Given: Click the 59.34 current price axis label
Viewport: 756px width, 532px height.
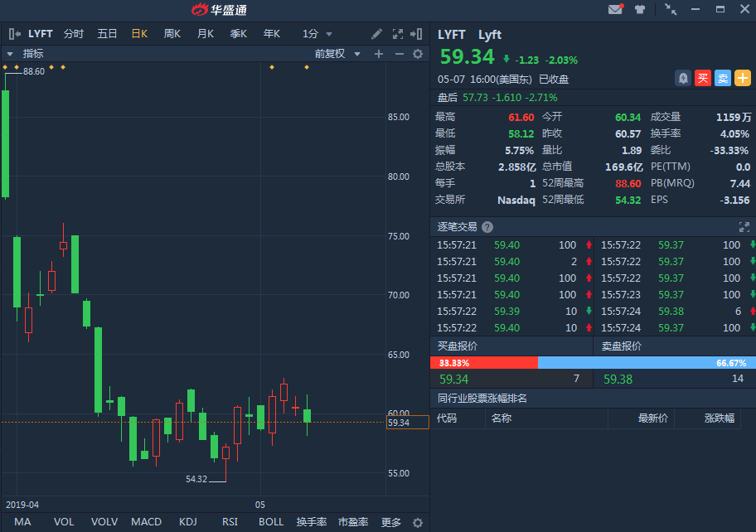Looking at the screenshot, I should coord(407,423).
